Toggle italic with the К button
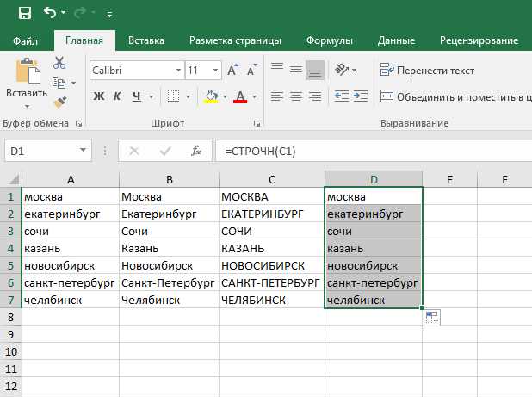This screenshot has height=397, width=532. tap(117, 96)
